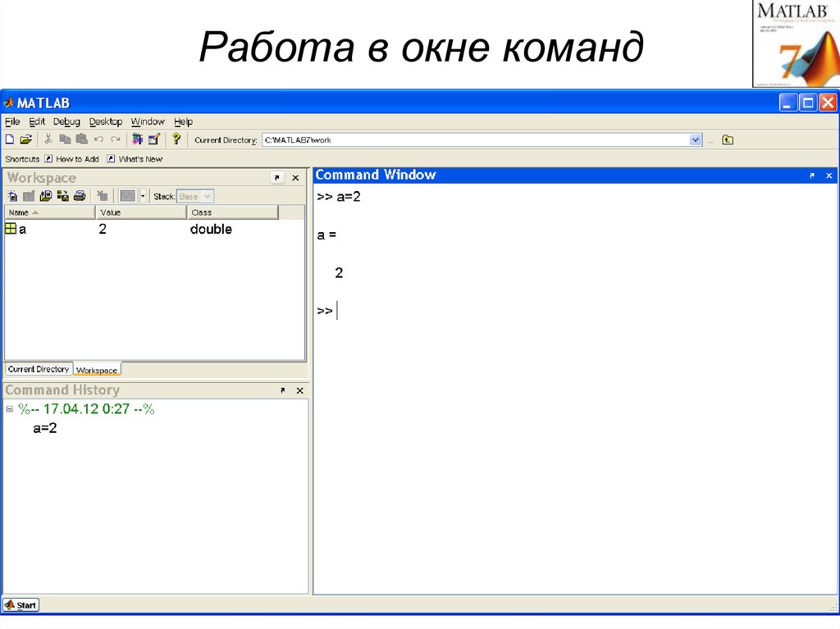The image size is (840, 629).
Task: Open the Help menu
Action: [x=183, y=121]
